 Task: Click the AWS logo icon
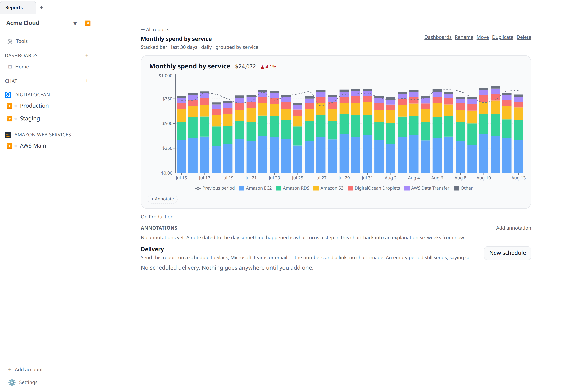8,135
